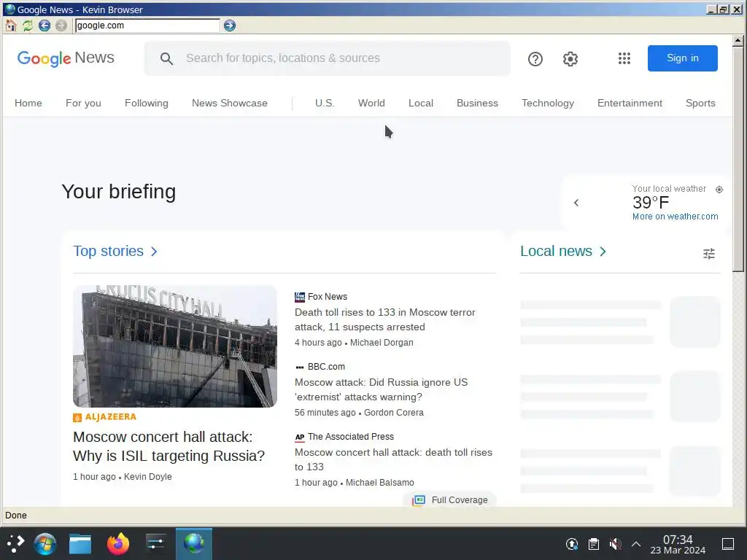Expand the system tray hidden icons arrow
Screen dimensions: 747x560
pyautogui.click(x=635, y=544)
